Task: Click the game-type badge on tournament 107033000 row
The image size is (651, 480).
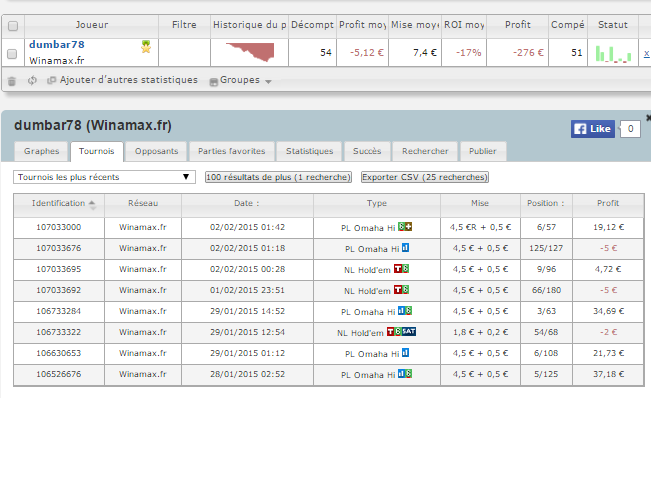Action: 405,227
